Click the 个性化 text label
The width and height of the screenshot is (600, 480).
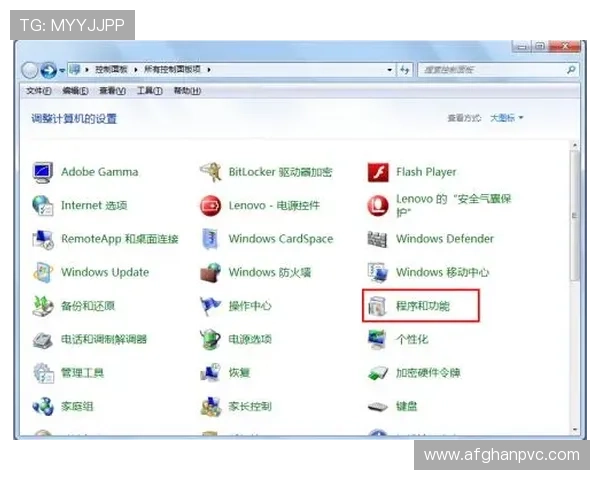[412, 340]
